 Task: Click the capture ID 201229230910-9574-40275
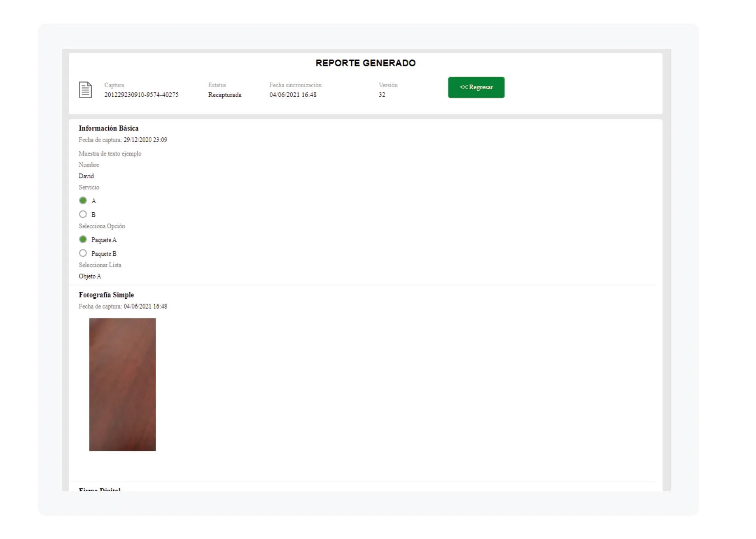[x=141, y=95]
